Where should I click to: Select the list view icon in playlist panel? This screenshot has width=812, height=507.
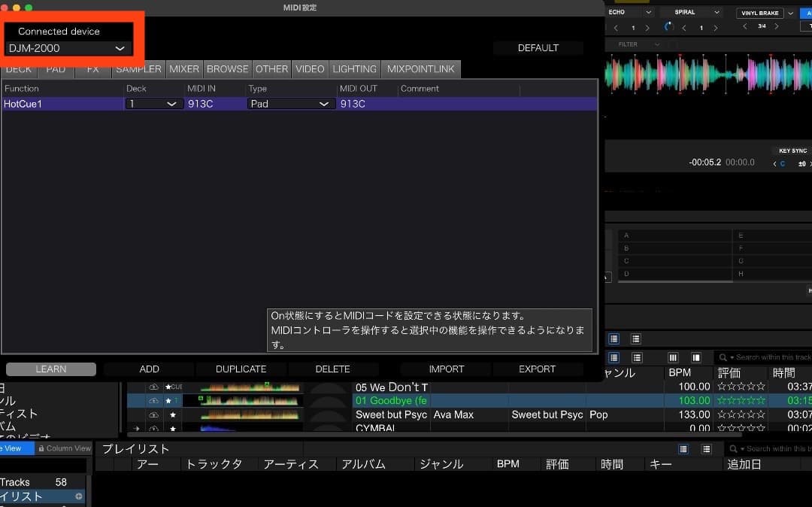pos(683,448)
